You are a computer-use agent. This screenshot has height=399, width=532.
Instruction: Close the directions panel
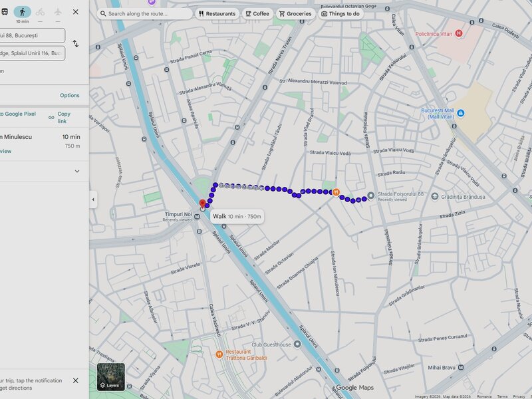(x=75, y=12)
